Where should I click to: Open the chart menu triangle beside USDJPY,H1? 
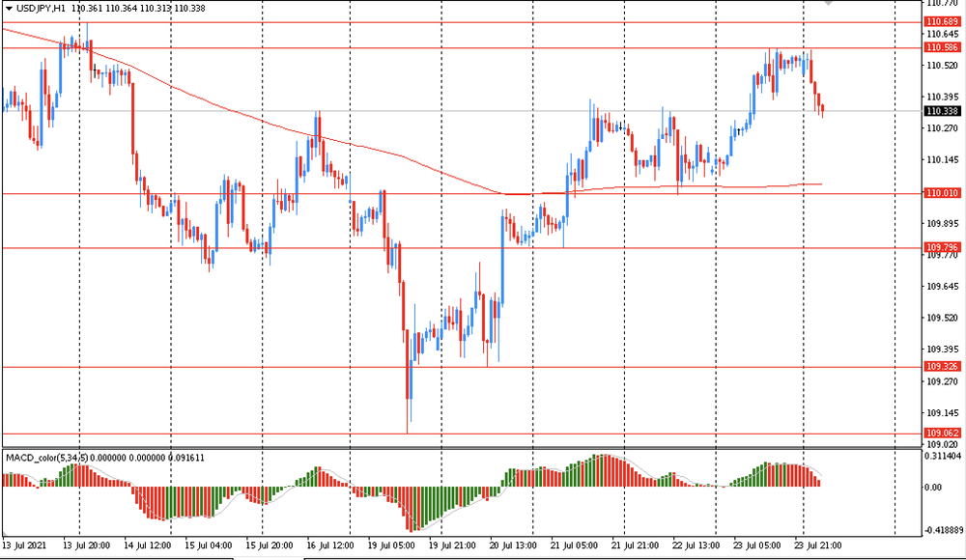coord(9,8)
